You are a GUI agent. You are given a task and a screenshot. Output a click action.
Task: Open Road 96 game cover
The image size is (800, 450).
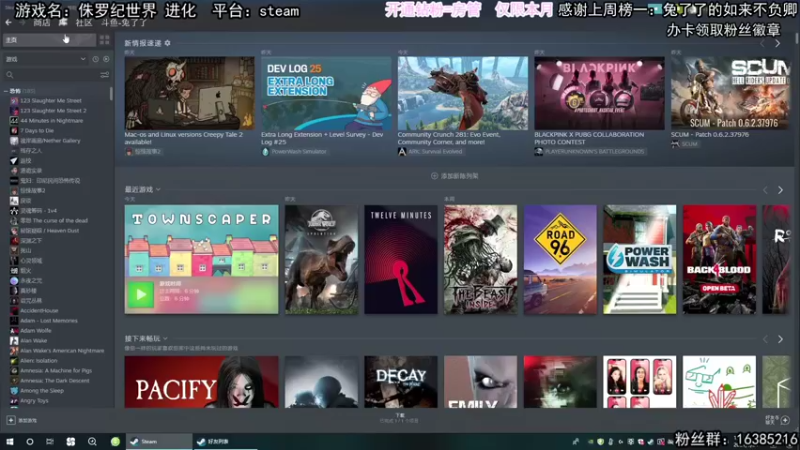(560, 259)
